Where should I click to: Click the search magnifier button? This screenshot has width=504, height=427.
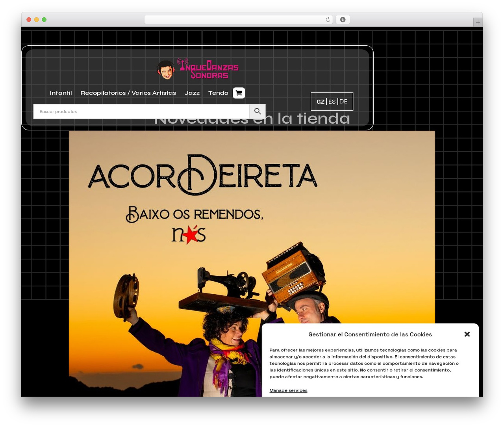coord(258,111)
